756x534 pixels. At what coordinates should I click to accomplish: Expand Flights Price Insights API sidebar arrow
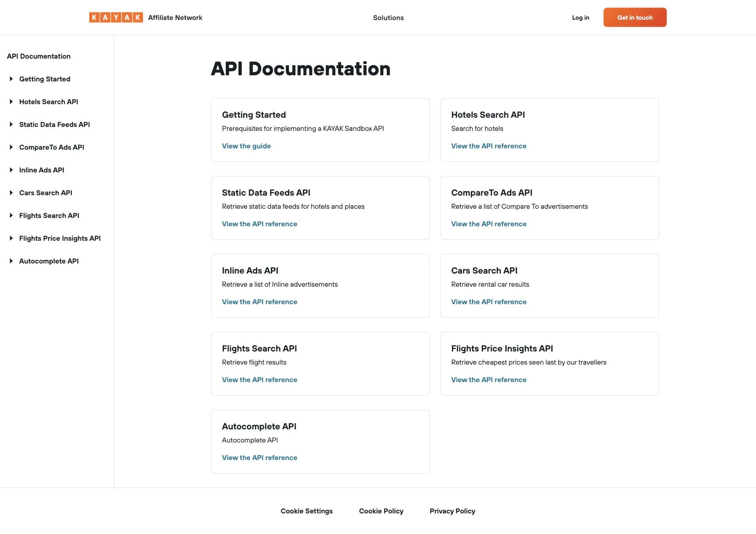click(11, 238)
